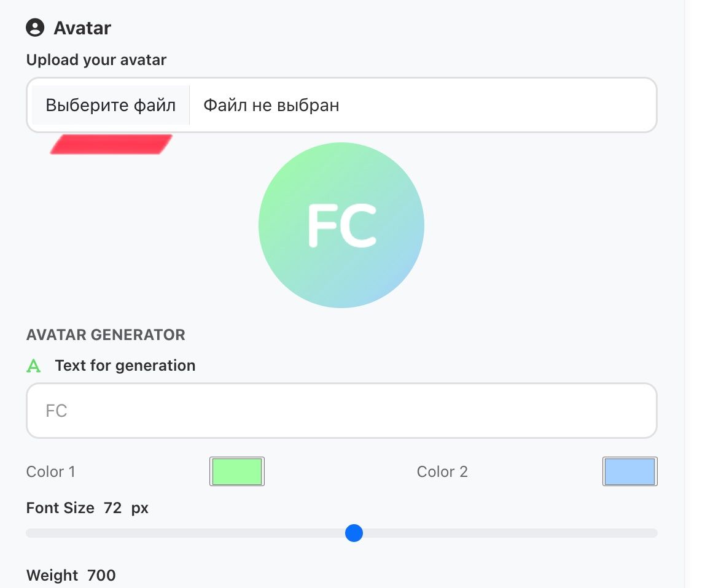Click the green letter A generator icon

click(x=34, y=365)
